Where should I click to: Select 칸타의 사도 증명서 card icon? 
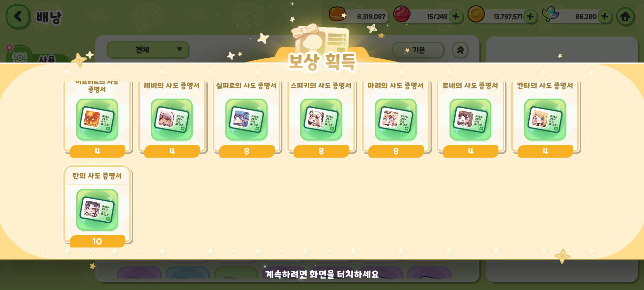point(545,120)
